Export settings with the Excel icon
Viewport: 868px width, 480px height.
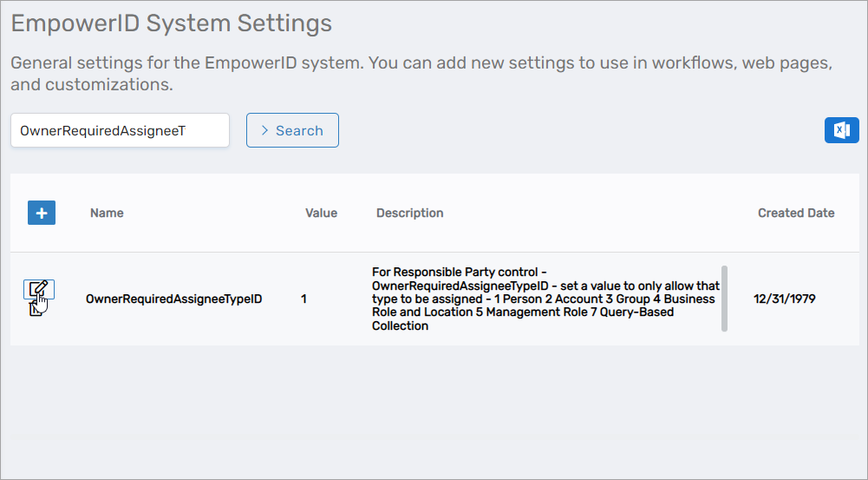pyautogui.click(x=841, y=130)
